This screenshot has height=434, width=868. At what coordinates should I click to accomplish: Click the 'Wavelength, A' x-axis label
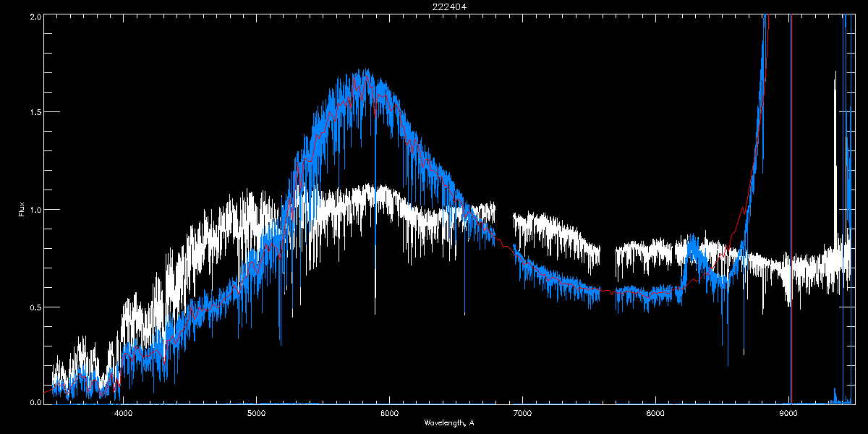pyautogui.click(x=449, y=423)
